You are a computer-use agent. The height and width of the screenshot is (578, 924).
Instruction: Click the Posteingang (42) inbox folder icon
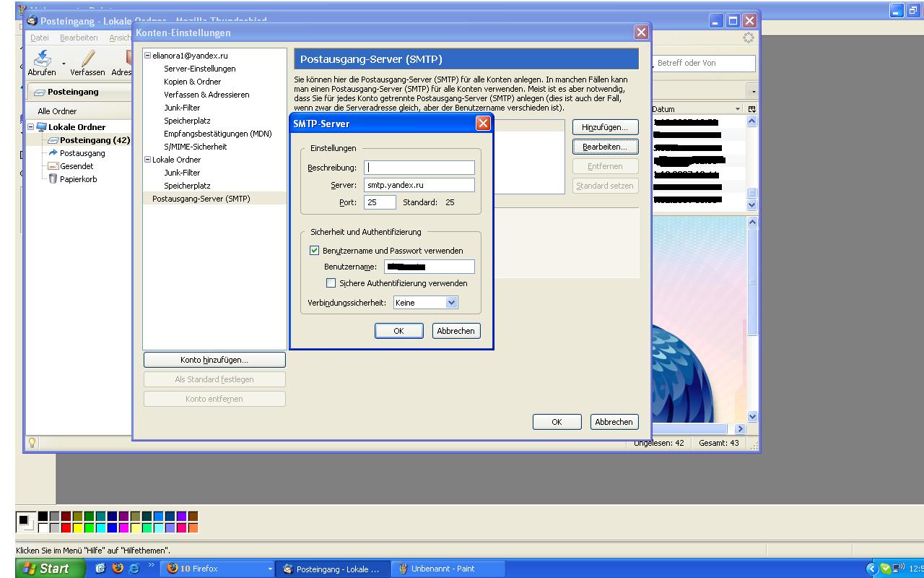point(53,140)
